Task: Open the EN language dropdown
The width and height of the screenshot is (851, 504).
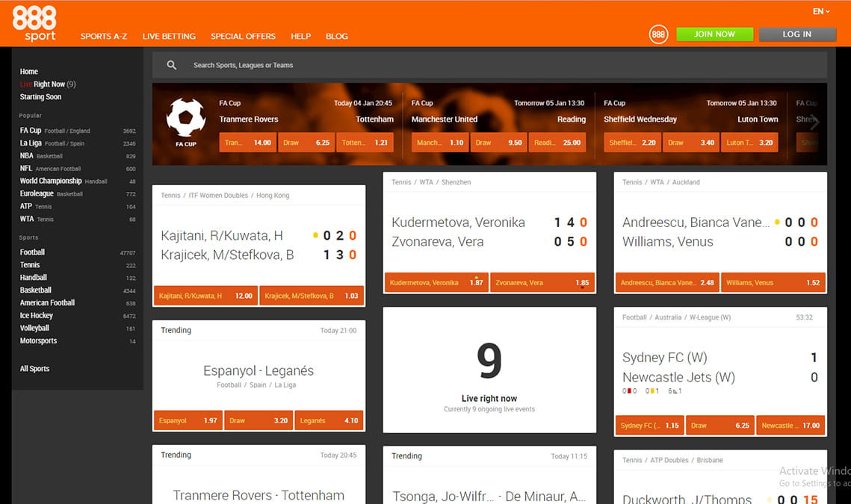Action: click(x=820, y=11)
